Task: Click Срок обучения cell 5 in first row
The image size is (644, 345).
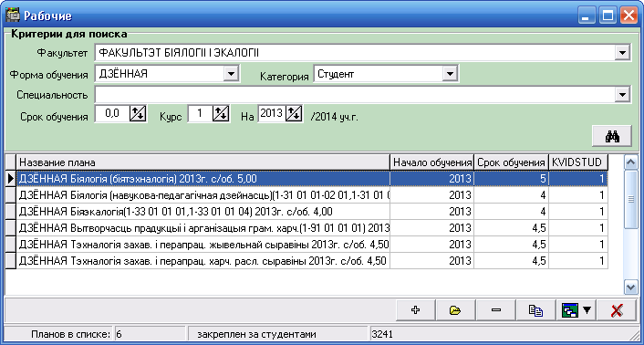Action: (x=512, y=179)
